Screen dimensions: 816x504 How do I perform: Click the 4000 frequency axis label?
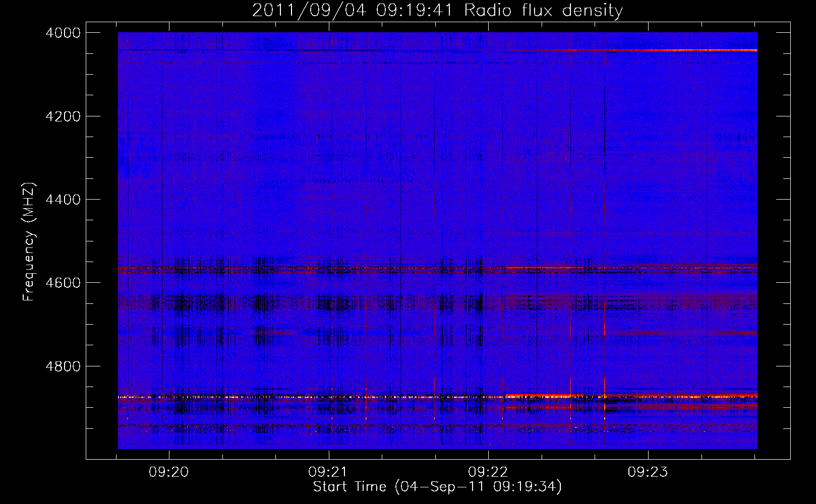(63, 33)
